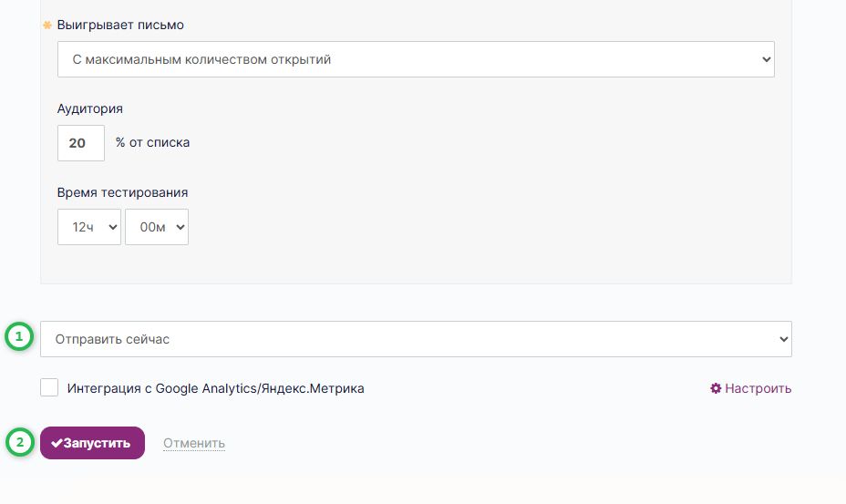Click the orange required asterisk before Выигрывает письмо
Image resolution: width=846 pixels, height=504 pixels.
point(47,25)
